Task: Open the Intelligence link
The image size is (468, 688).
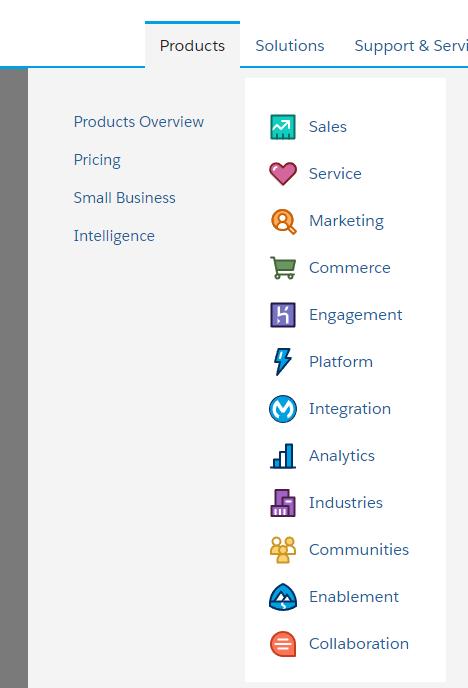Action: [x=114, y=236]
